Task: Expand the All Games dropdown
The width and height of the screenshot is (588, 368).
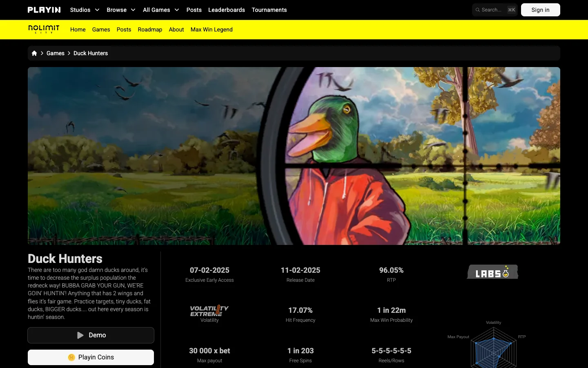Action: point(161,10)
